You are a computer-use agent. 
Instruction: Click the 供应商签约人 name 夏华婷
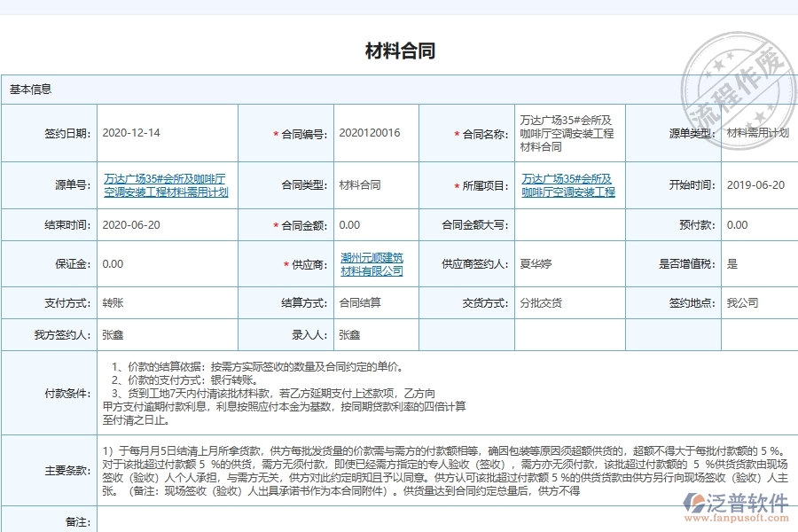(x=535, y=263)
